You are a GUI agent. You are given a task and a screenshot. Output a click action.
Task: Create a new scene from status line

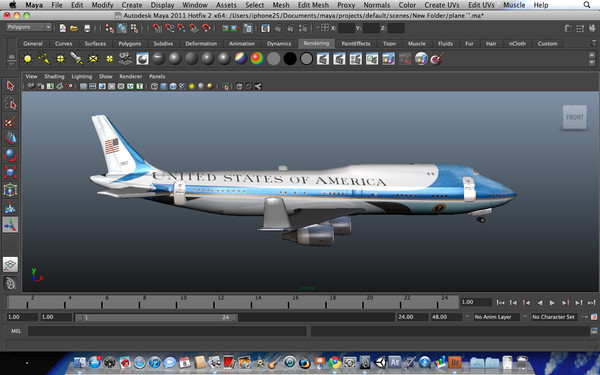[x=62, y=28]
